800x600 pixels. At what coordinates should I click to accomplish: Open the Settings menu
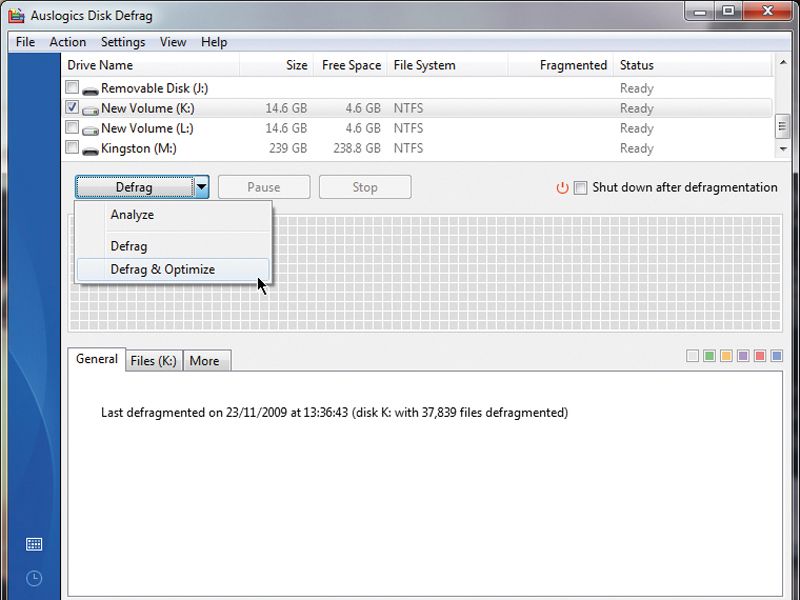(x=122, y=42)
